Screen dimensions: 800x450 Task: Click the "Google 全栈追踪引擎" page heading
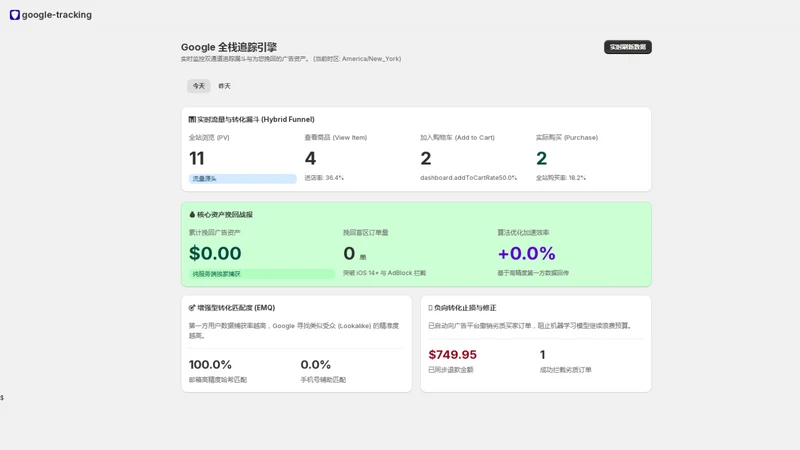[x=229, y=47]
